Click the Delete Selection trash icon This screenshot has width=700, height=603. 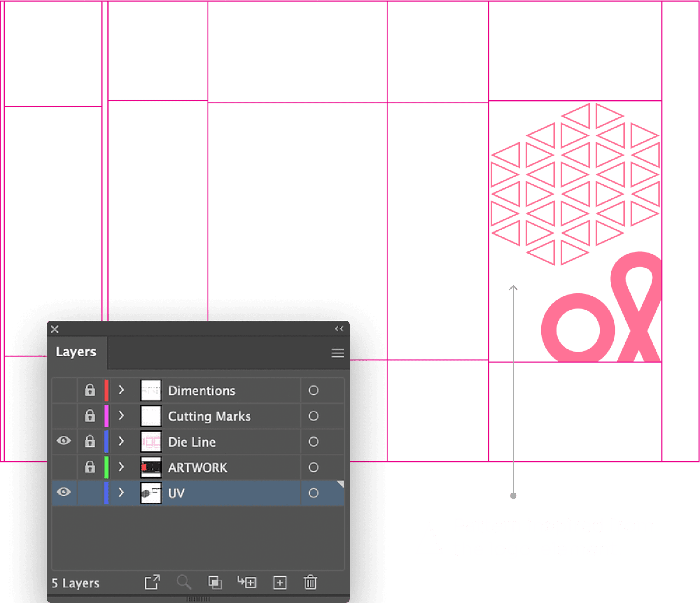point(310,582)
